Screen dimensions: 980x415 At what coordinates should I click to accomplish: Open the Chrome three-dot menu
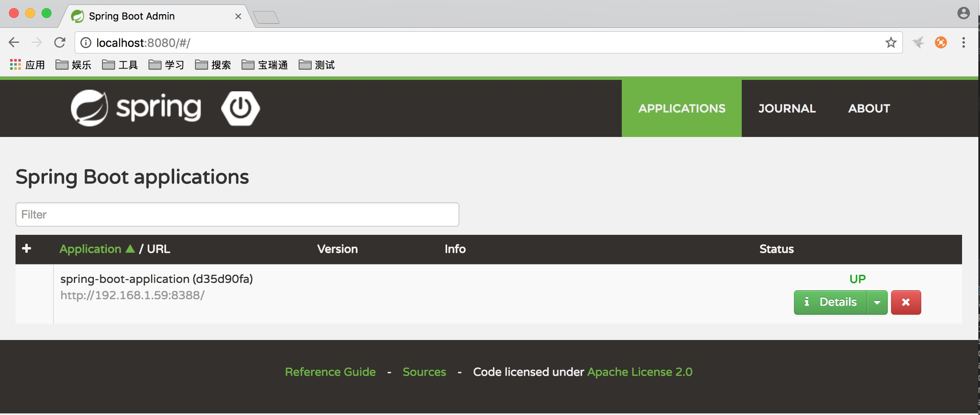(964, 42)
